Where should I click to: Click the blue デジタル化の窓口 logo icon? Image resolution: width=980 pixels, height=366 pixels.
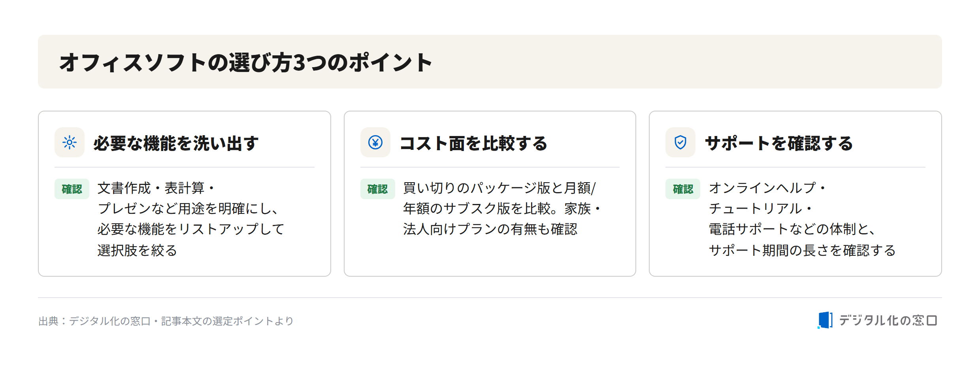click(x=825, y=320)
